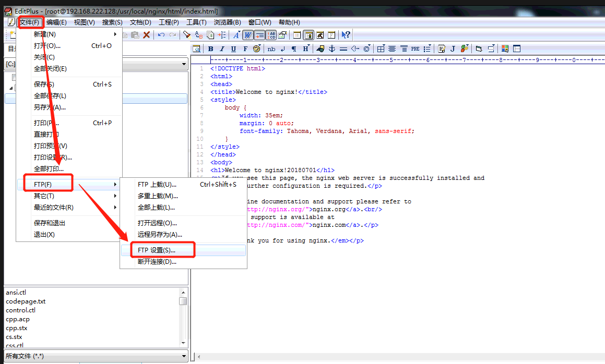Image resolution: width=605 pixels, height=364 pixels.
Task: Select FTP 上载(U)... entry
Action: coord(184,185)
